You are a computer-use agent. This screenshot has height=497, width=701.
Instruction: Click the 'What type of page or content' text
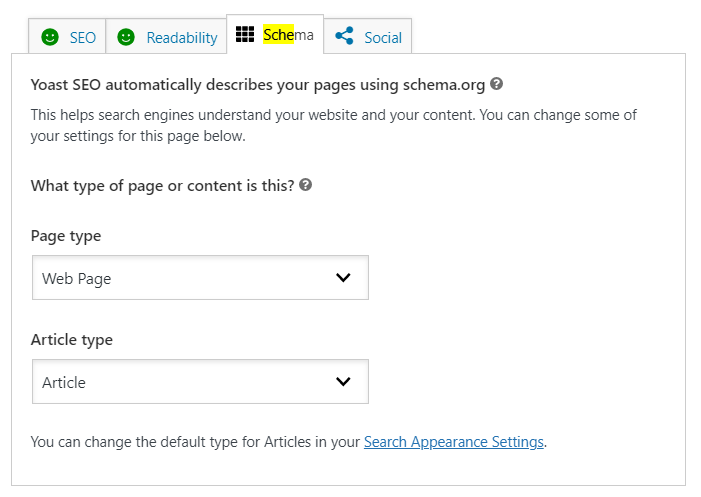(162, 186)
